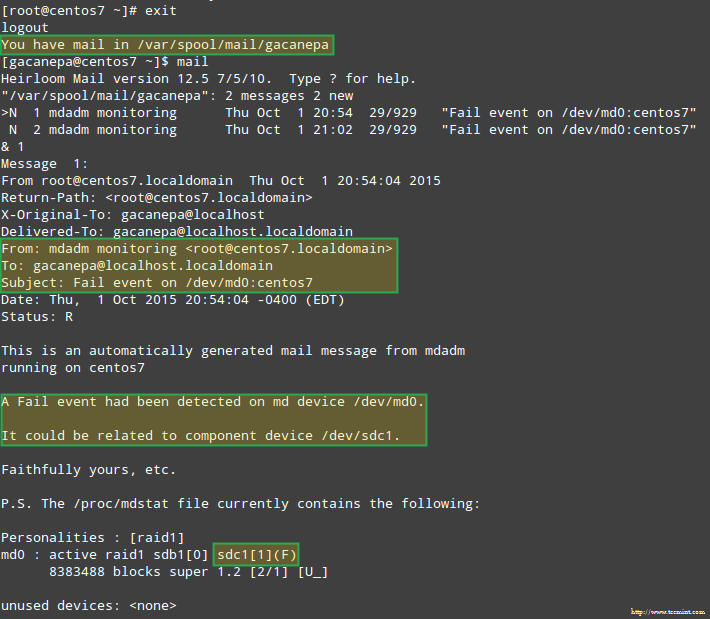Click the 'Status: R' line
The width and height of the screenshot is (710, 619).
37,317
